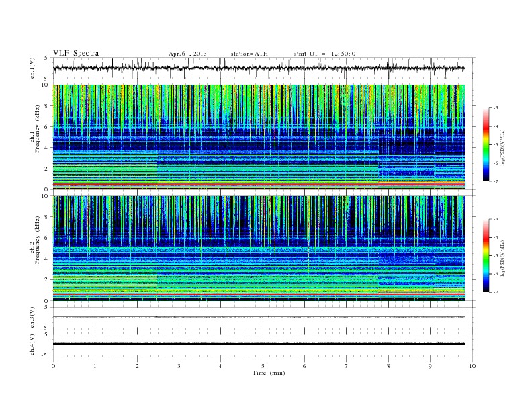Click the time axis tick label "6"

(x=304, y=366)
